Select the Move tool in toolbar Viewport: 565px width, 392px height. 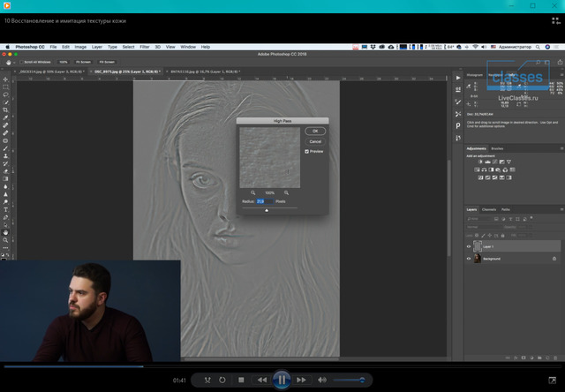[6, 79]
